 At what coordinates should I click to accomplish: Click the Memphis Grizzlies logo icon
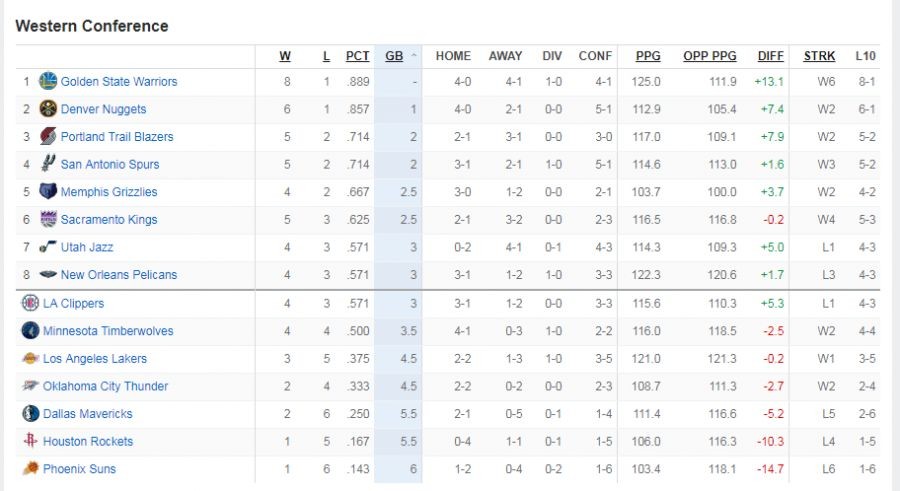pos(48,191)
